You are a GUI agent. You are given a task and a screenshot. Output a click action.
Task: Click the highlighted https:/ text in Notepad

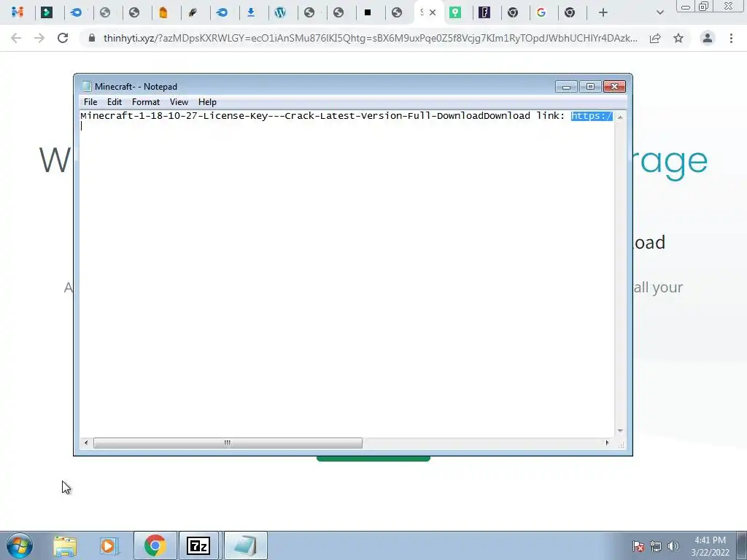(x=592, y=116)
